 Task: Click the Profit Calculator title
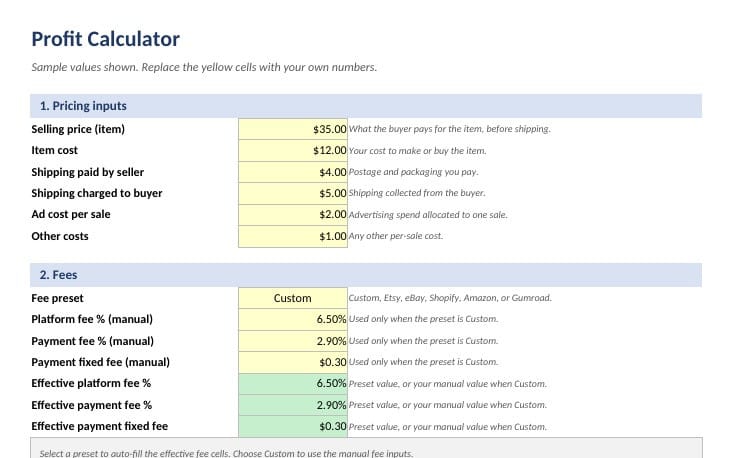(x=106, y=39)
